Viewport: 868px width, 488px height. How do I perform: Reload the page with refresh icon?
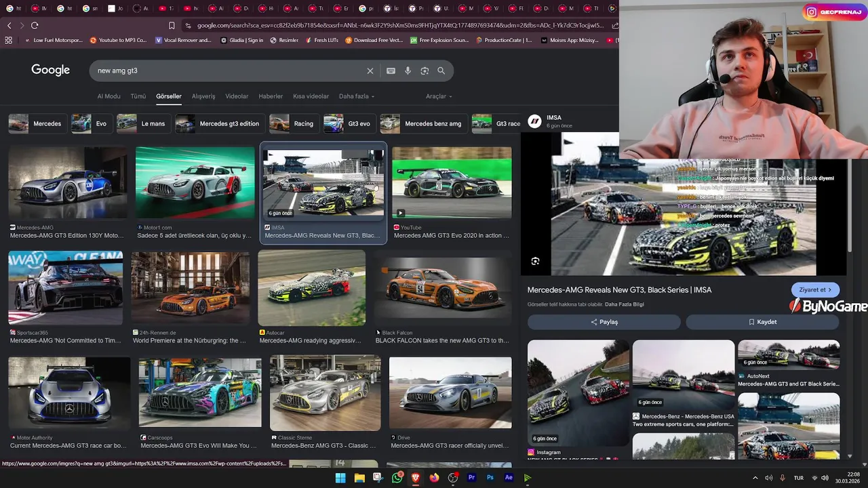point(35,25)
